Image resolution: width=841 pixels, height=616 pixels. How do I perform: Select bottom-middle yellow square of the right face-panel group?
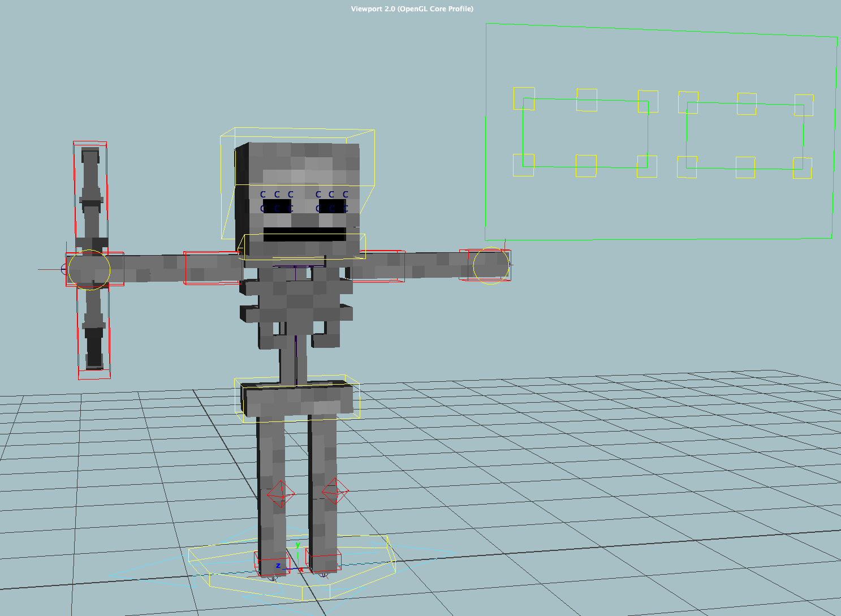click(745, 167)
